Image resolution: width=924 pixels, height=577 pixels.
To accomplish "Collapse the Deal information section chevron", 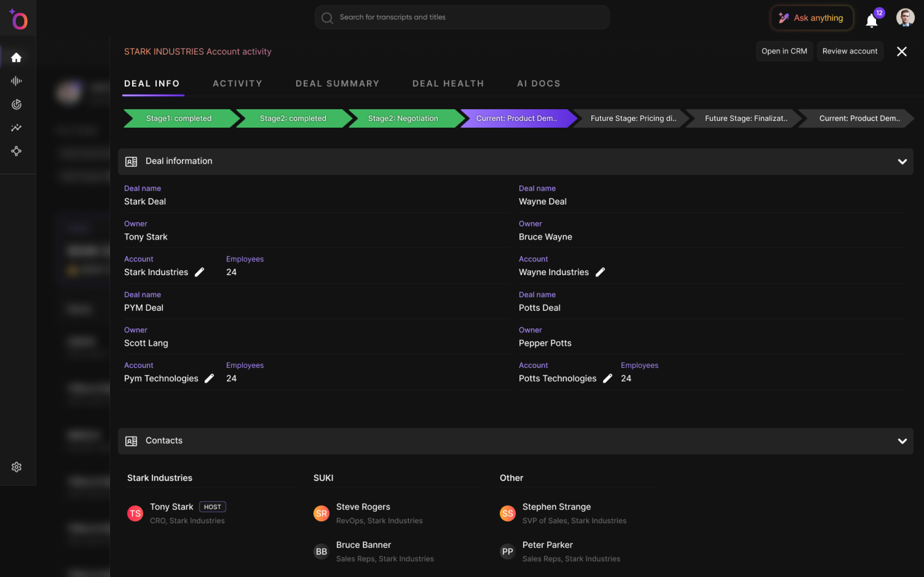I will [x=902, y=162].
